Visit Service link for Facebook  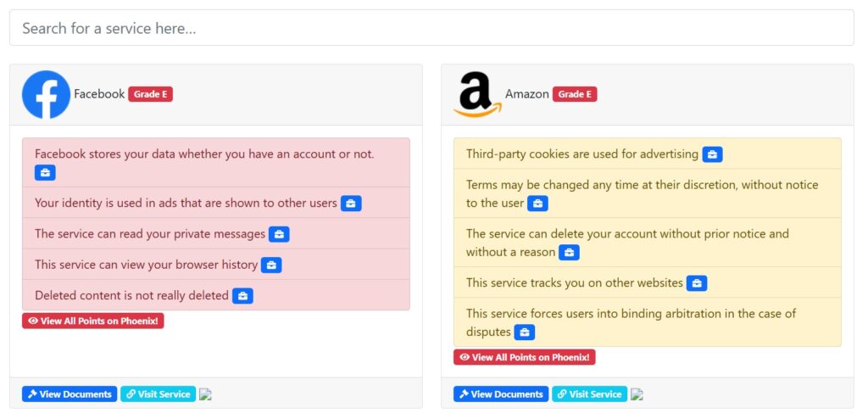point(159,394)
